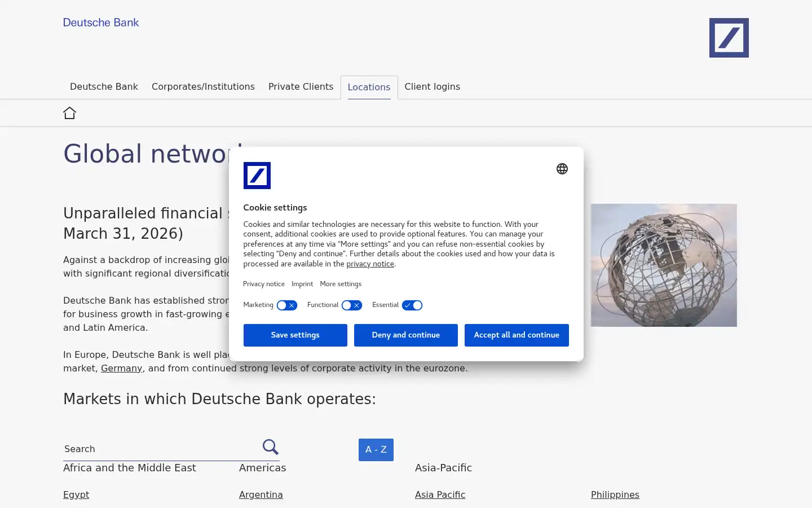Open the Egypt market link
The height and width of the screenshot is (508, 812).
tap(76, 494)
